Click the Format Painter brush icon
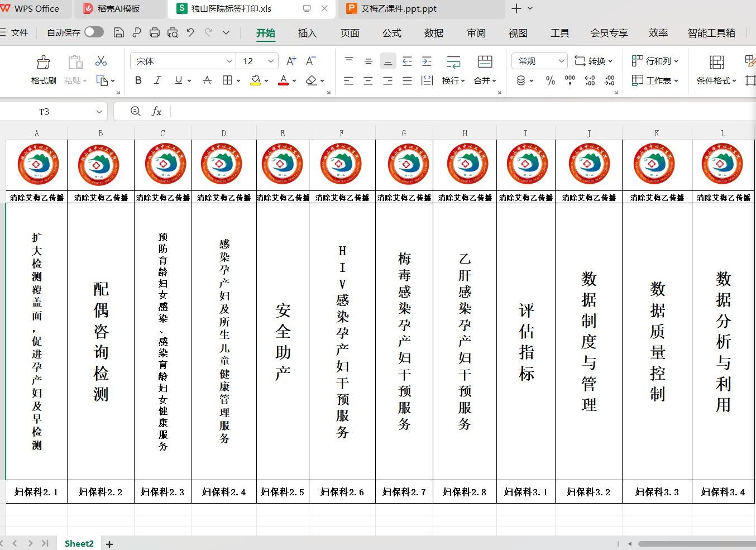756x550 pixels. (43, 62)
